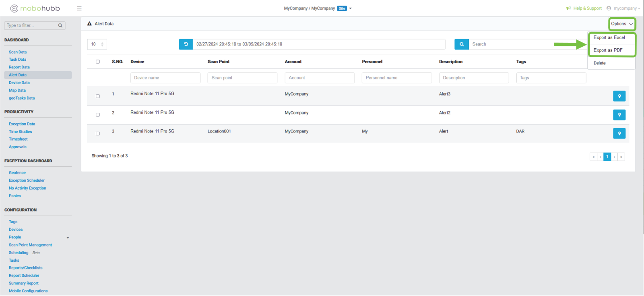
Task: Expand the MyCompany Site selector
Action: click(350, 8)
